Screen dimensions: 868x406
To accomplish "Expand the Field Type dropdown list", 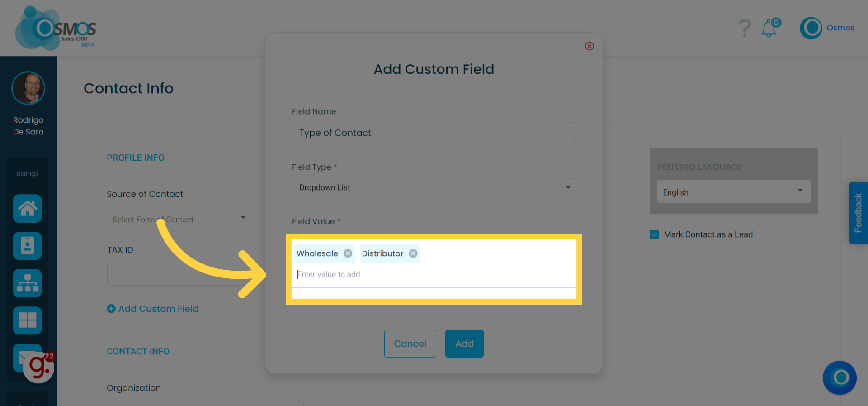I will [x=434, y=187].
